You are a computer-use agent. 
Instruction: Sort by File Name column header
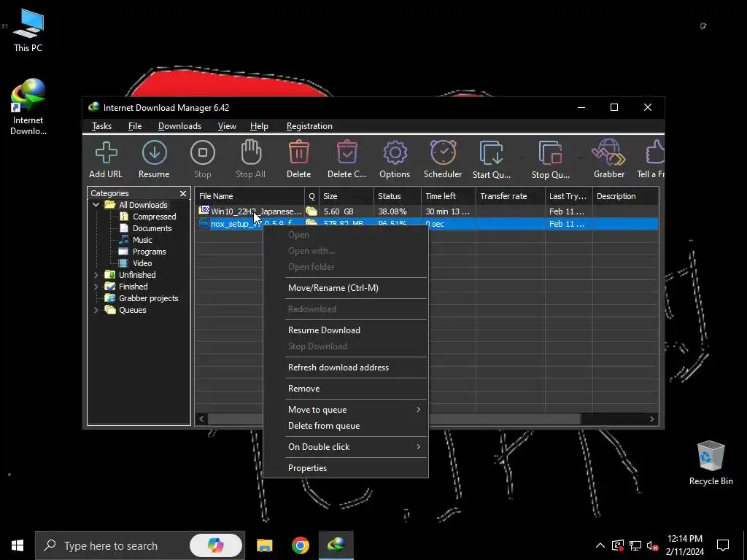click(250, 196)
